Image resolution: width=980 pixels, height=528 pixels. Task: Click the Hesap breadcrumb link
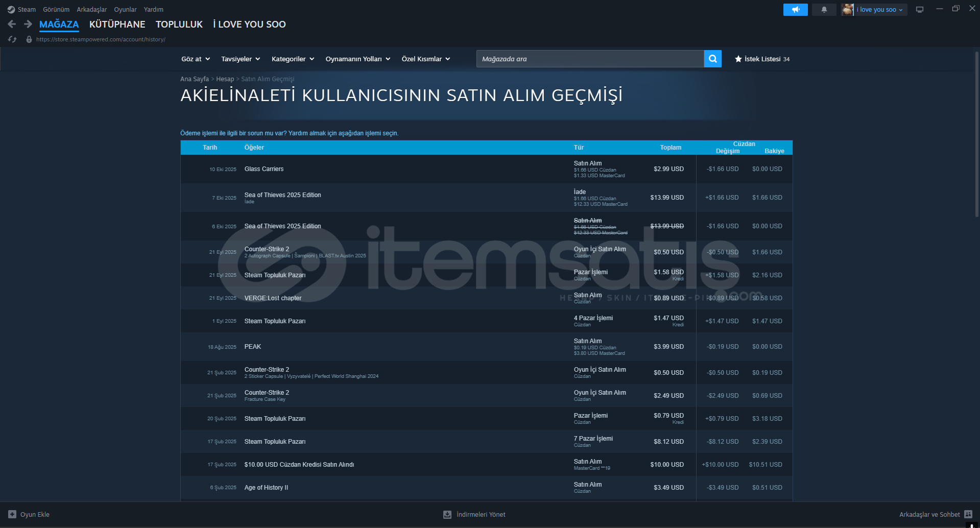coord(225,79)
